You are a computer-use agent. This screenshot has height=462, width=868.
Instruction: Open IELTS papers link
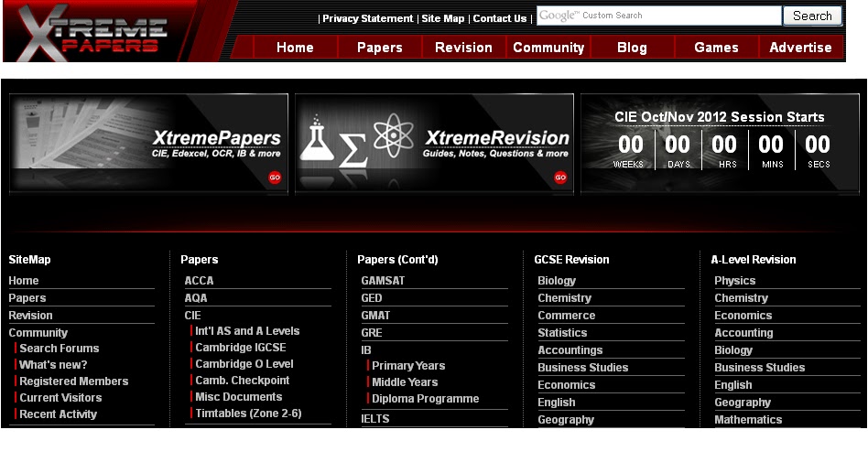coord(375,419)
